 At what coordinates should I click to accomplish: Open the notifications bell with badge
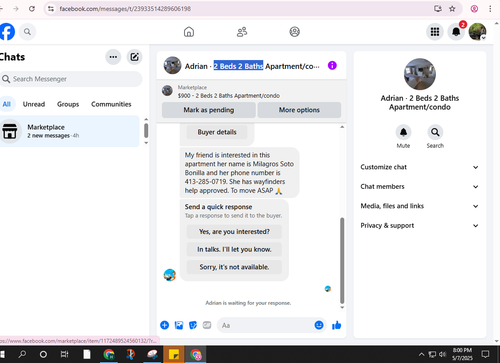point(456,32)
